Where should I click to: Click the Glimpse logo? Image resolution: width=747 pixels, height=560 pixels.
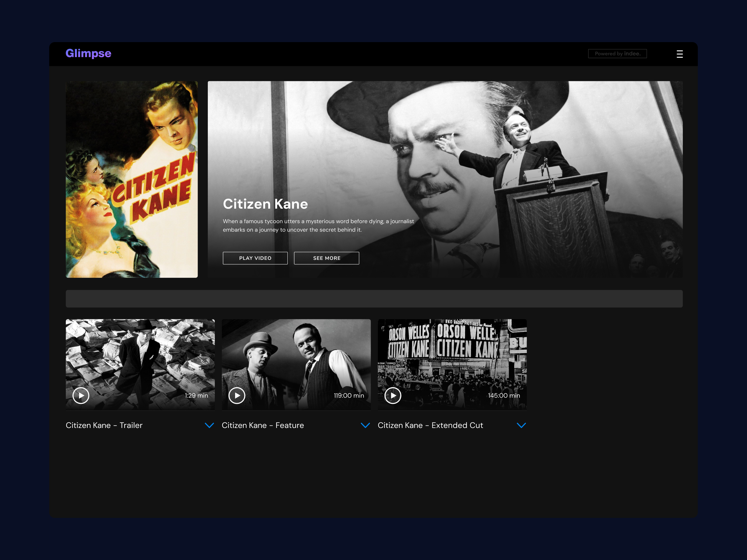pos(89,53)
